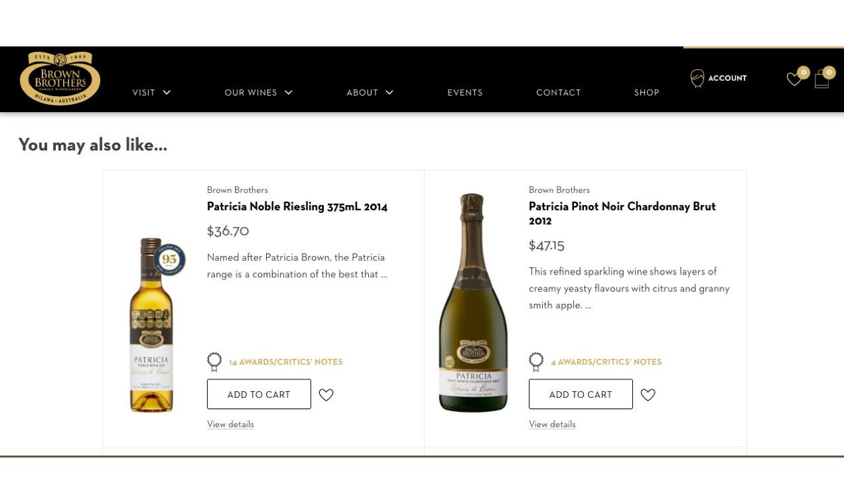Open the Account profile icon

point(697,78)
